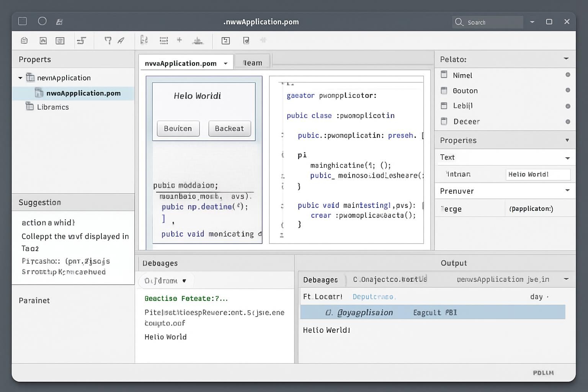
Task: Click the funnel-shaped icon in the toolbar
Action: coord(108,41)
